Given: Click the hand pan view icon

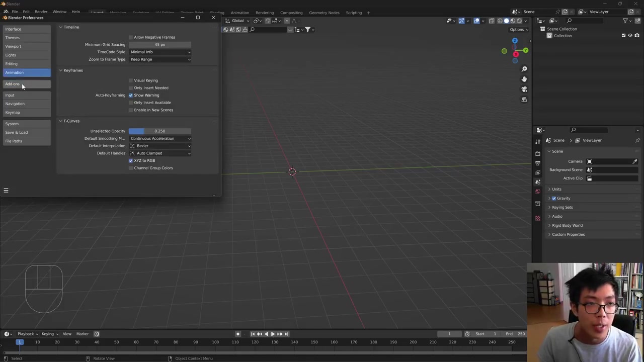Looking at the screenshot, I should click(524, 79).
